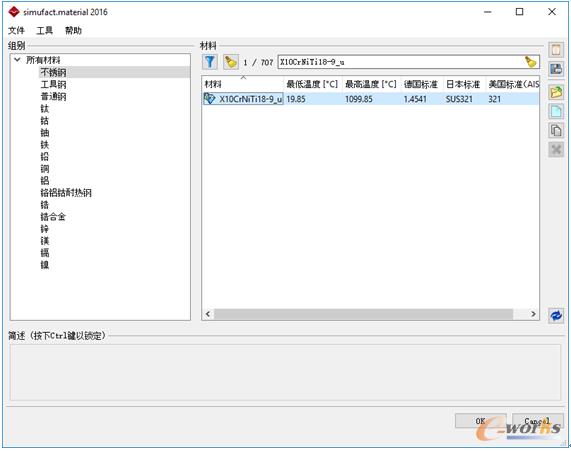
Task: Click the material icon of X10CrNiTi18-9_u row
Action: 209,99
